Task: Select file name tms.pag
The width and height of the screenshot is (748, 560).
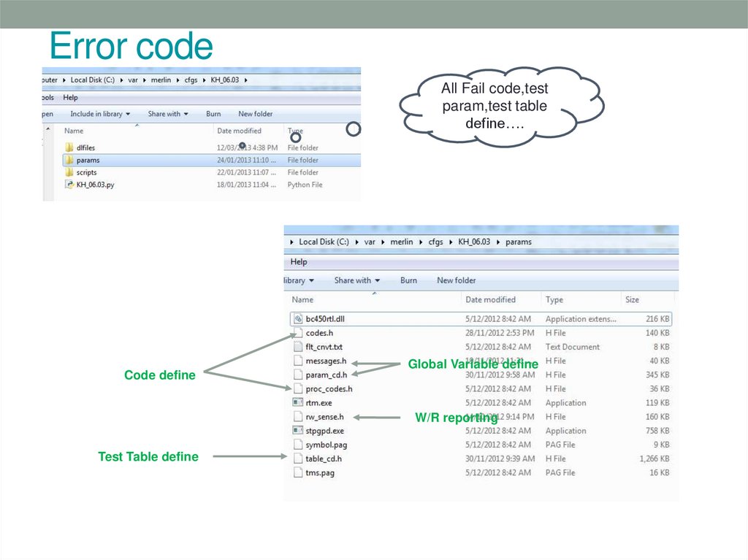Action: 320,472
